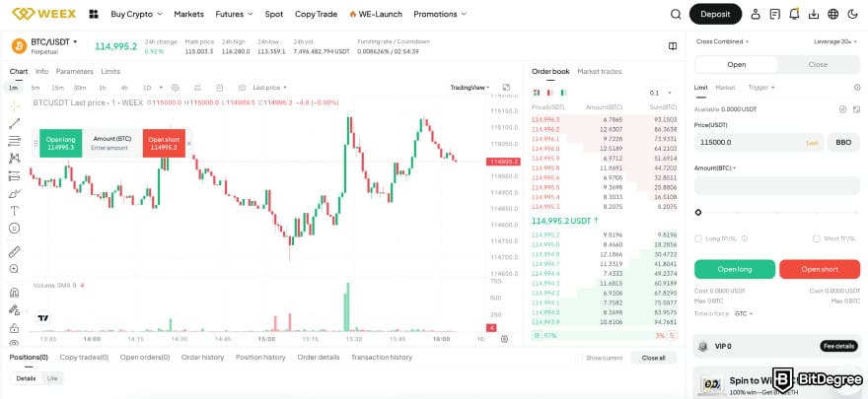Switch to the Info tab

[x=41, y=71]
